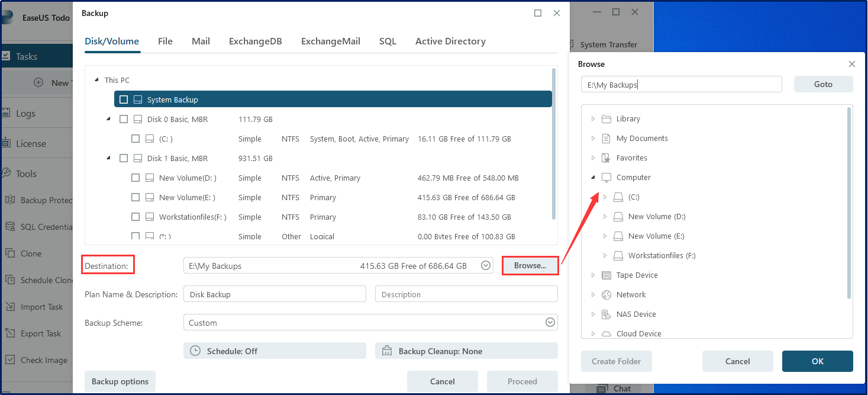This screenshot has height=395, width=868.
Task: Enable the New Volume(E:) checkbox
Action: [x=135, y=197]
